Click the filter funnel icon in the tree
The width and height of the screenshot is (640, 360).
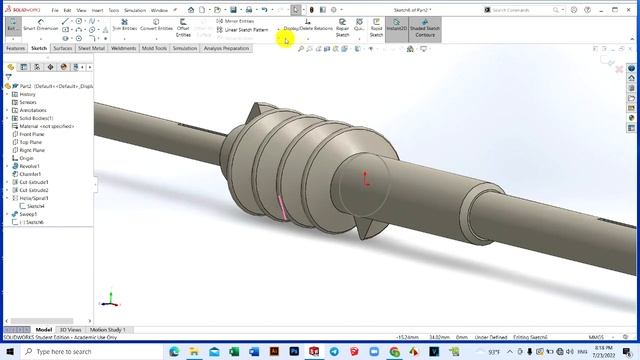click(x=9, y=77)
